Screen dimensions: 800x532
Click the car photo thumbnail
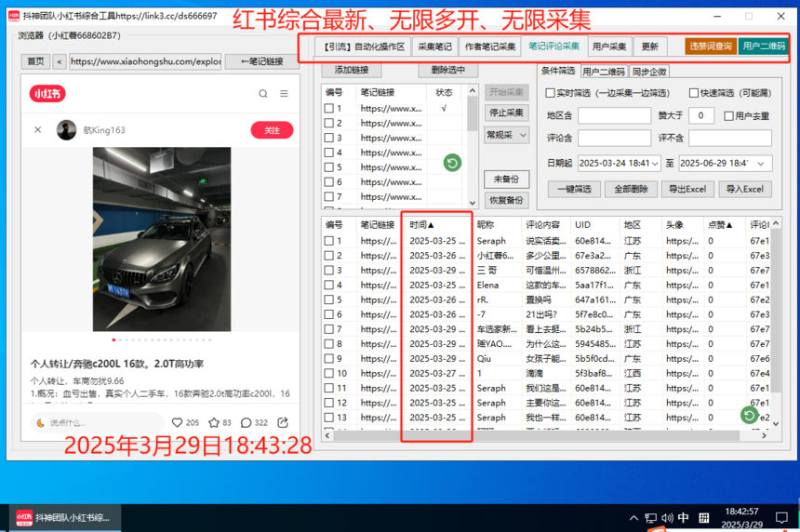162,239
